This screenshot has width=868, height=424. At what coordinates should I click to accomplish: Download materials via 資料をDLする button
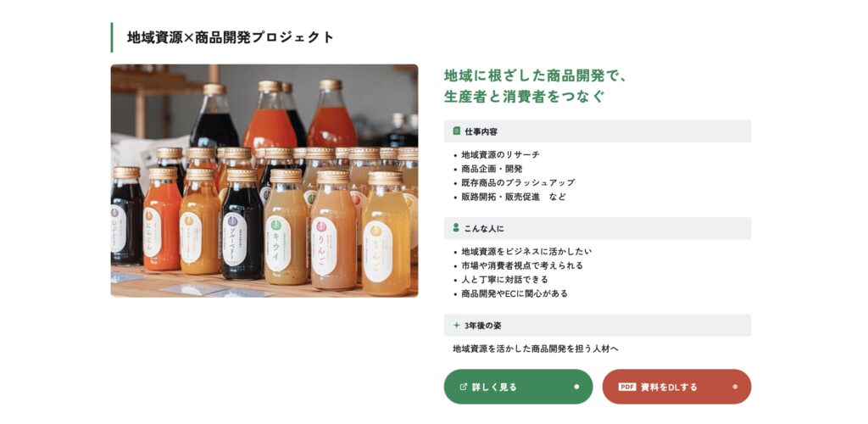pyautogui.click(x=676, y=387)
